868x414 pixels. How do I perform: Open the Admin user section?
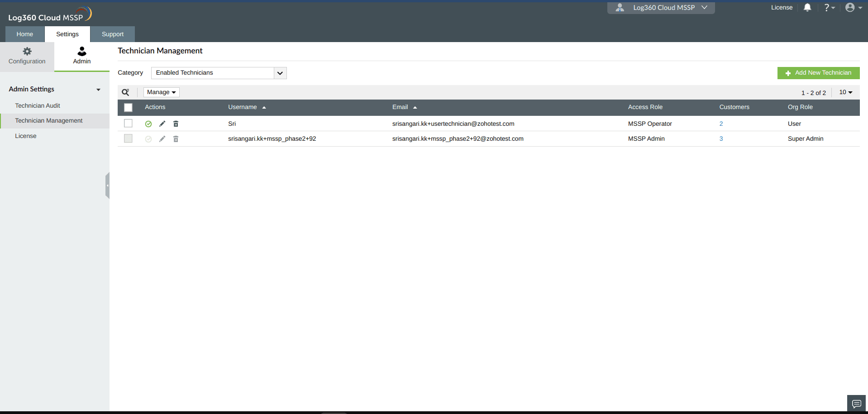pyautogui.click(x=82, y=56)
